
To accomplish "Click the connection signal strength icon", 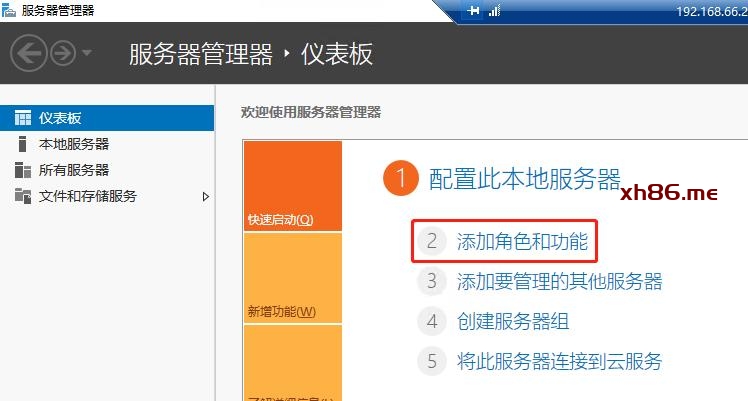I will click(493, 10).
